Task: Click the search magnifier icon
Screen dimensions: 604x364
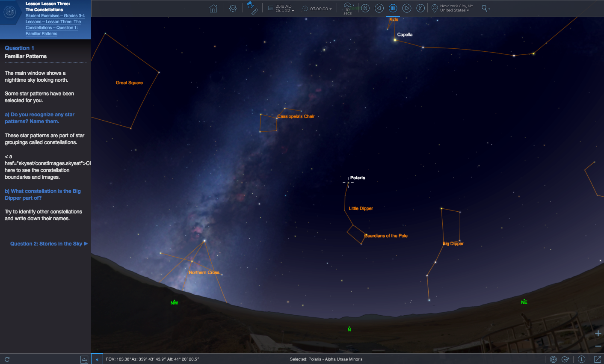Action: coord(485,8)
